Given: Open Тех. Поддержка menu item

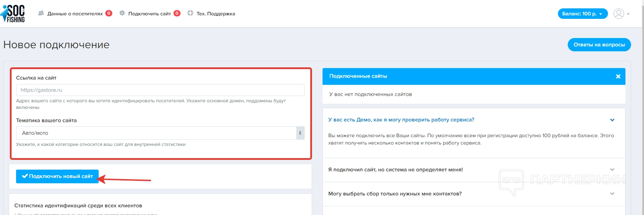Looking at the screenshot, I should (215, 14).
